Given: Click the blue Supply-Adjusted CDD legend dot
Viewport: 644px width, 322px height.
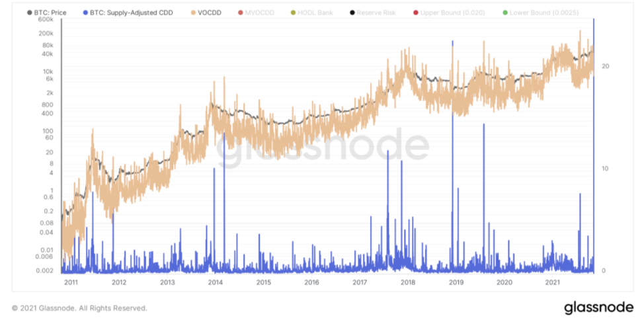Looking at the screenshot, I should 86,13.
